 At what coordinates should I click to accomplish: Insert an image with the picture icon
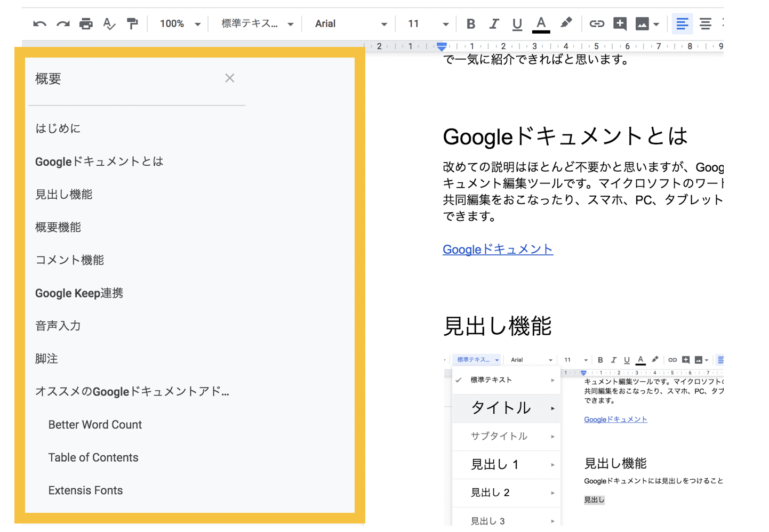tap(642, 24)
